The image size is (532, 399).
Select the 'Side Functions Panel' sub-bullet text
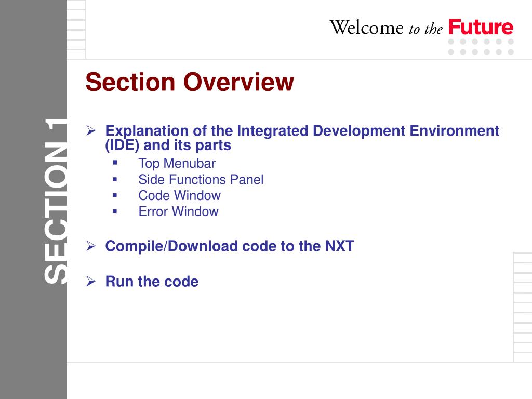[201, 179]
